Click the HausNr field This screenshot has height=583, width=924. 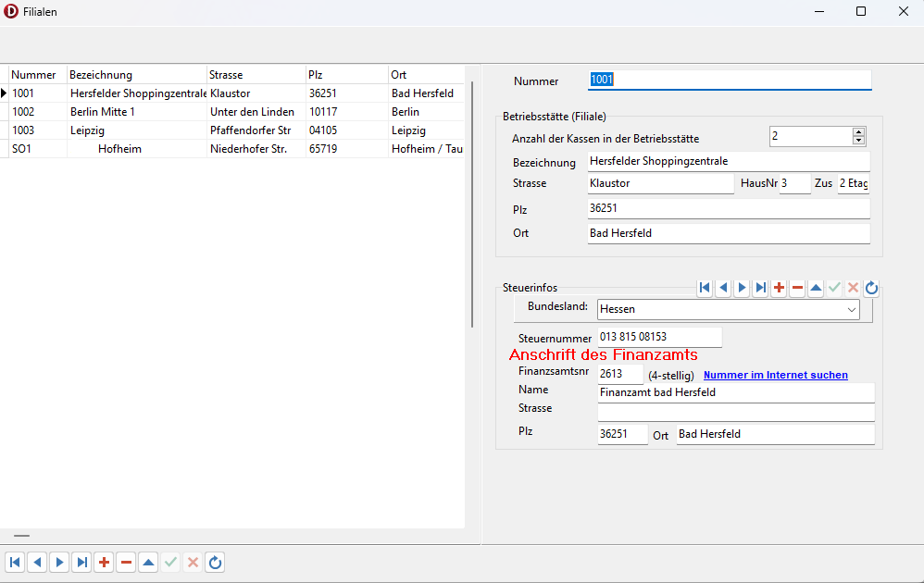click(795, 184)
